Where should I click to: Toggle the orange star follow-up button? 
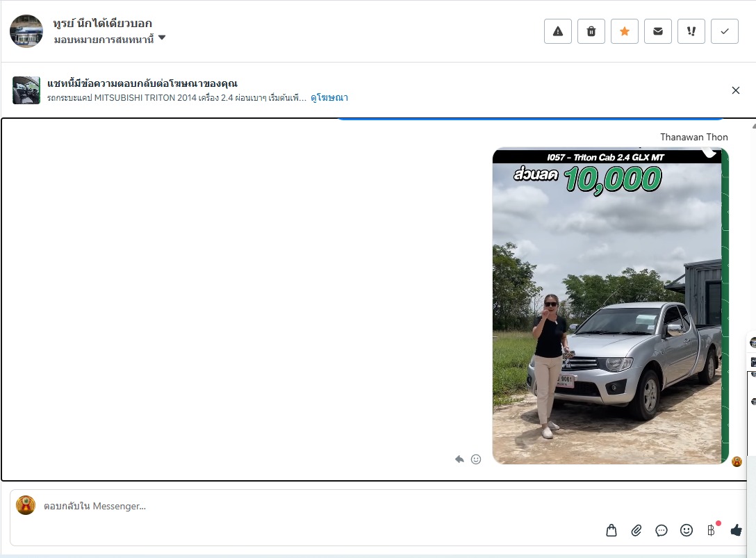[x=625, y=31]
